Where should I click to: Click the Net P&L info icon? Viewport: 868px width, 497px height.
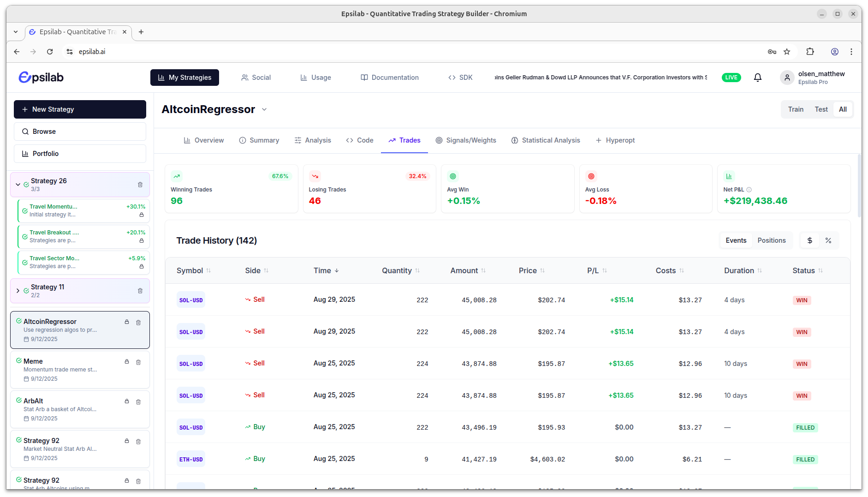(x=749, y=190)
